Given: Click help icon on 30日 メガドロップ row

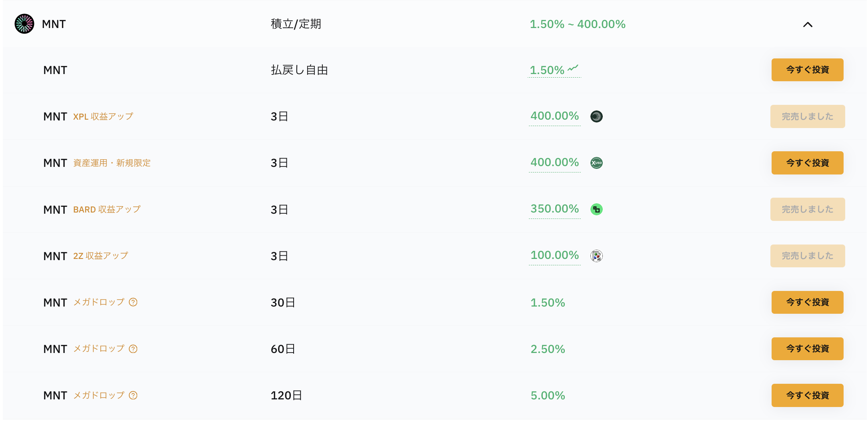Looking at the screenshot, I should [133, 302].
